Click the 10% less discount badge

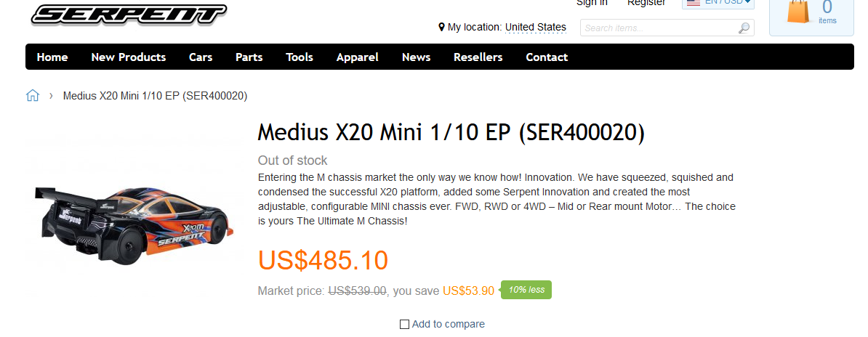coord(526,289)
